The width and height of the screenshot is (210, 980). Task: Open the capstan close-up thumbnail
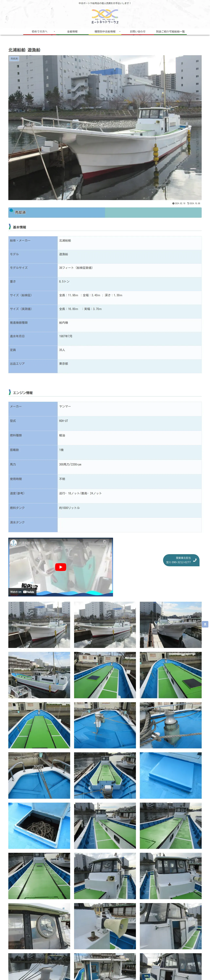[170, 725]
